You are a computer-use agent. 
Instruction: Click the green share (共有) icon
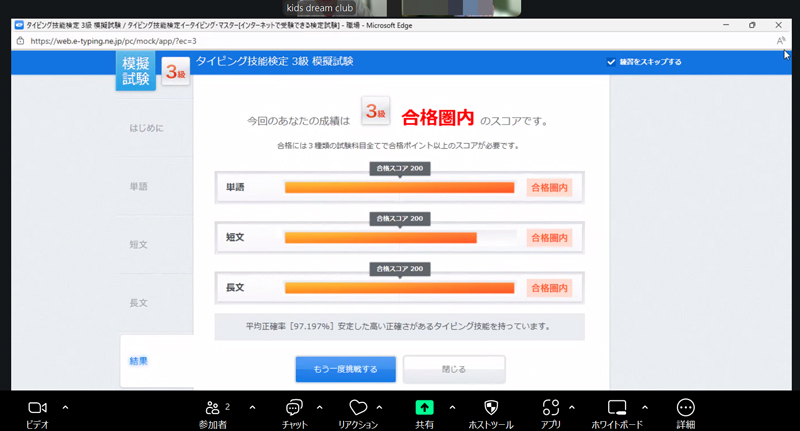(x=424, y=408)
